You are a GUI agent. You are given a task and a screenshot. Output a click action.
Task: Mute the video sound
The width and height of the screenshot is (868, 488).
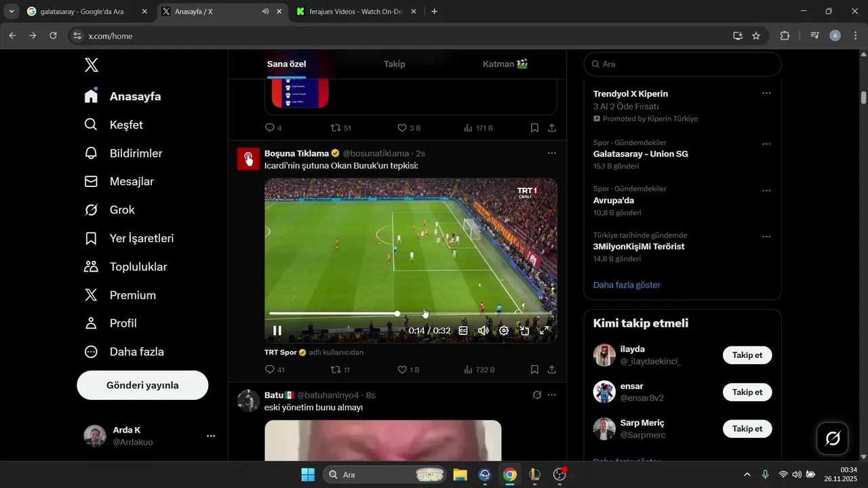(484, 331)
